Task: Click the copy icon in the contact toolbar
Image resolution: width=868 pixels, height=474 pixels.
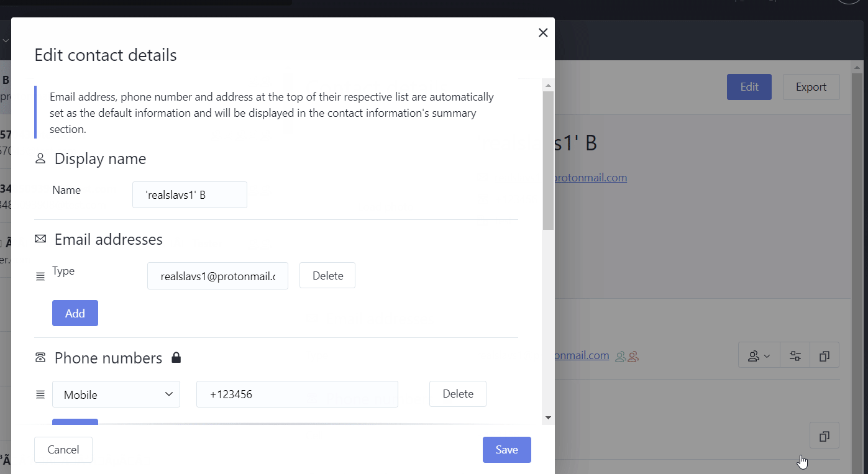Action: 824,355
